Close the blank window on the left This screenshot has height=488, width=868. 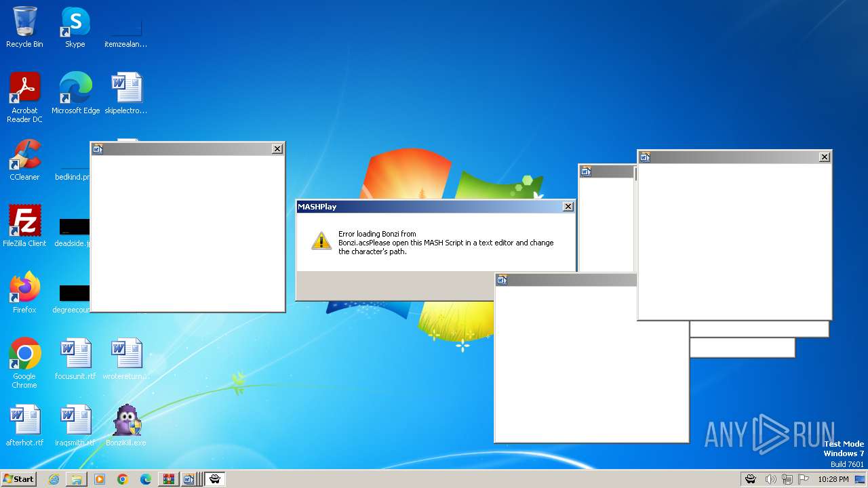277,149
